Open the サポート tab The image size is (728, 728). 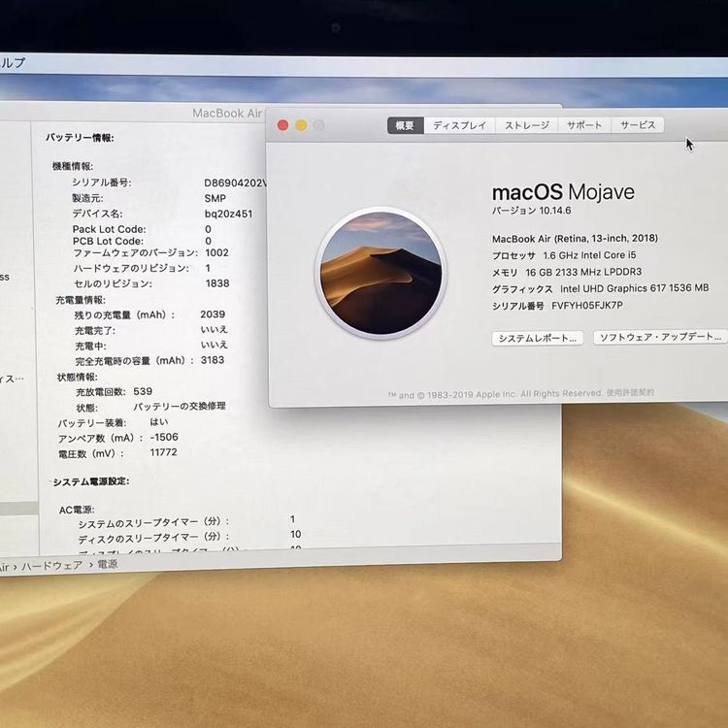pos(584,125)
